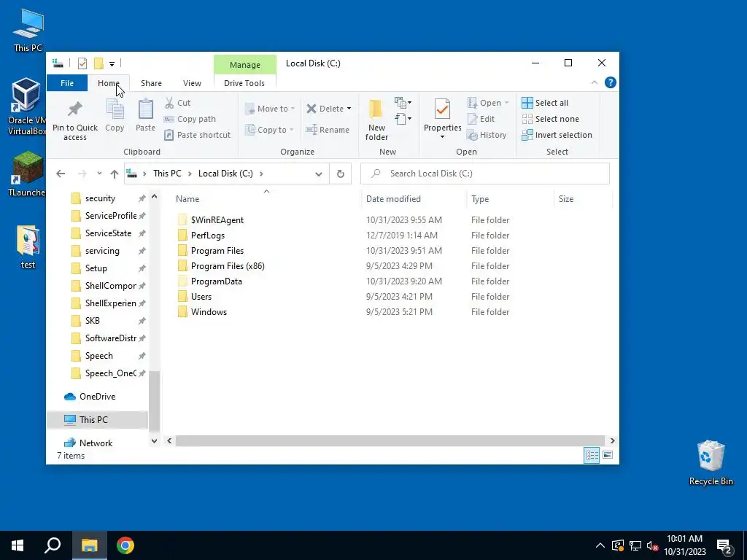Select the Program Files (x86) folder
This screenshot has height=560, width=747.
tap(228, 266)
